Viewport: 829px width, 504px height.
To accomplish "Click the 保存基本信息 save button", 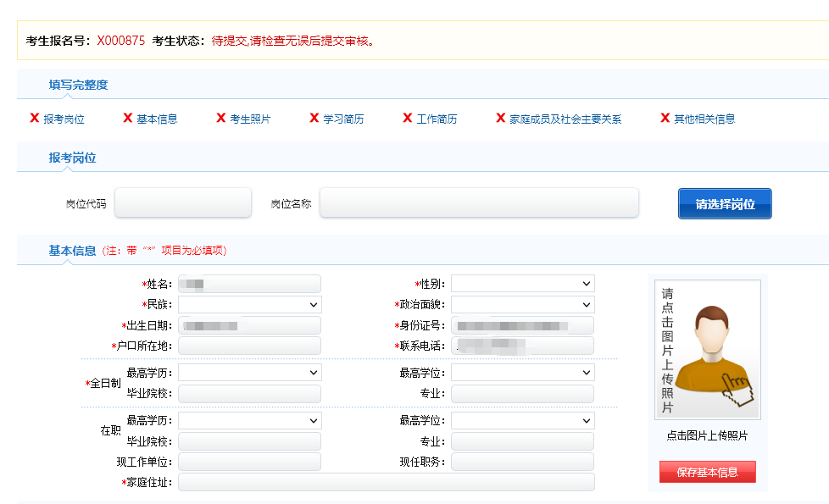I will 708,472.
